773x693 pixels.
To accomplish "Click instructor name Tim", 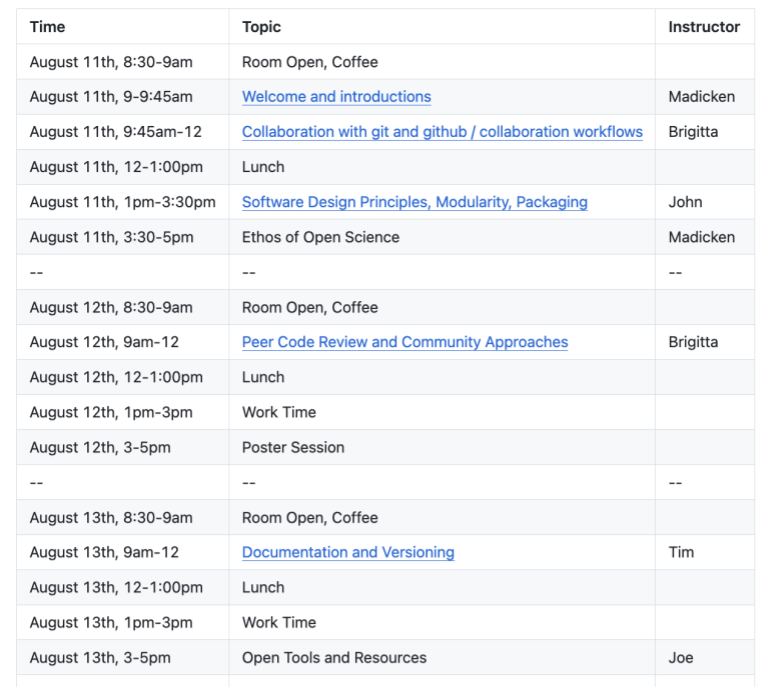I will tap(681, 553).
